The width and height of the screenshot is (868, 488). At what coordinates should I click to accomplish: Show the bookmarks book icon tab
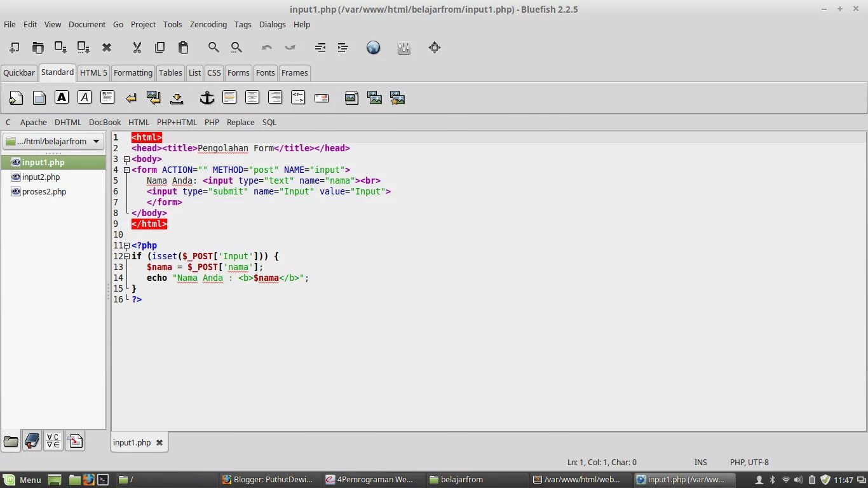tap(32, 441)
